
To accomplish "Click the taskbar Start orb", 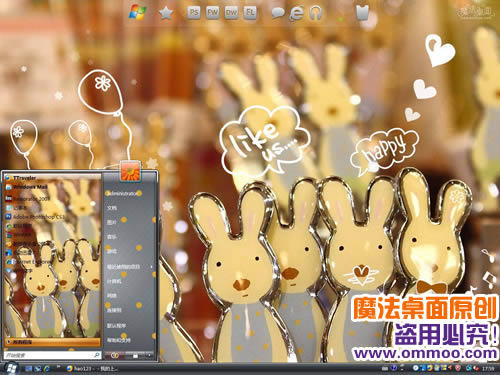I will [x=11, y=368].
